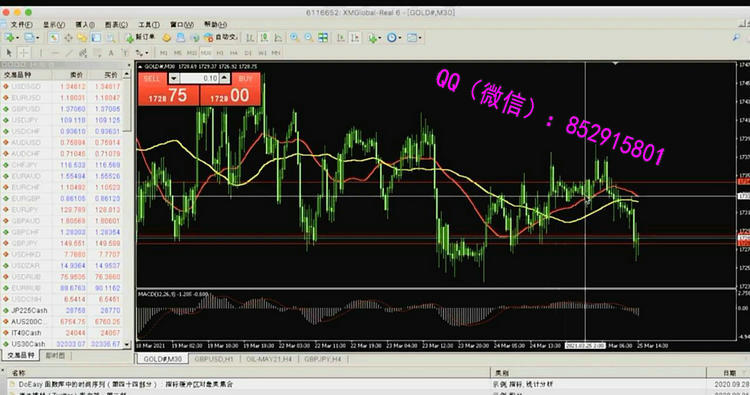Viewport: 750px width, 395px height.
Task: Click the zoom out magnifier icon
Action: [x=309, y=38]
